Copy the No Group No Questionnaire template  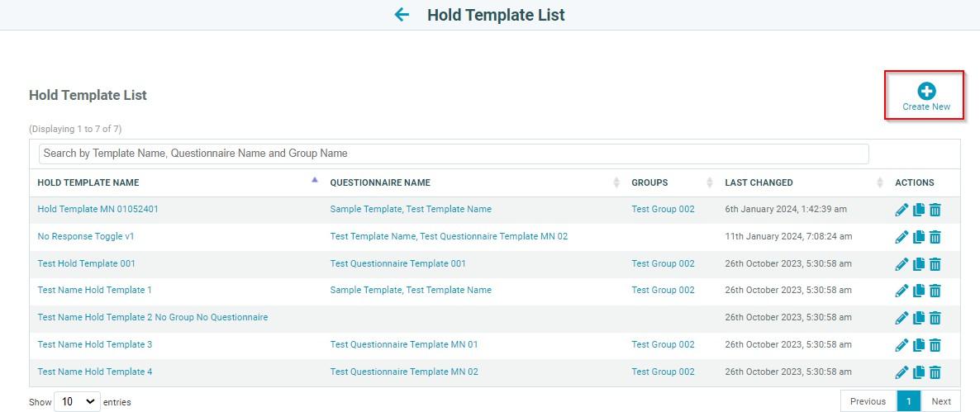(919, 319)
